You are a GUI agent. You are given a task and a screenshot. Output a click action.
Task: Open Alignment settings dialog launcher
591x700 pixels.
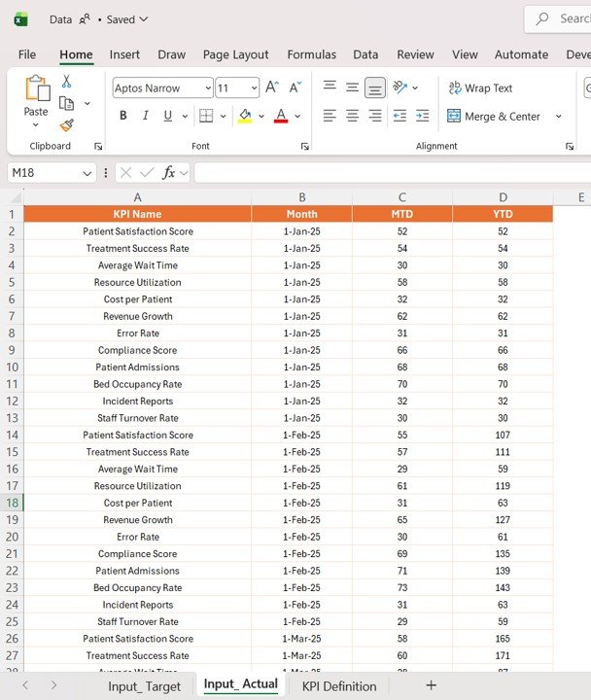570,147
